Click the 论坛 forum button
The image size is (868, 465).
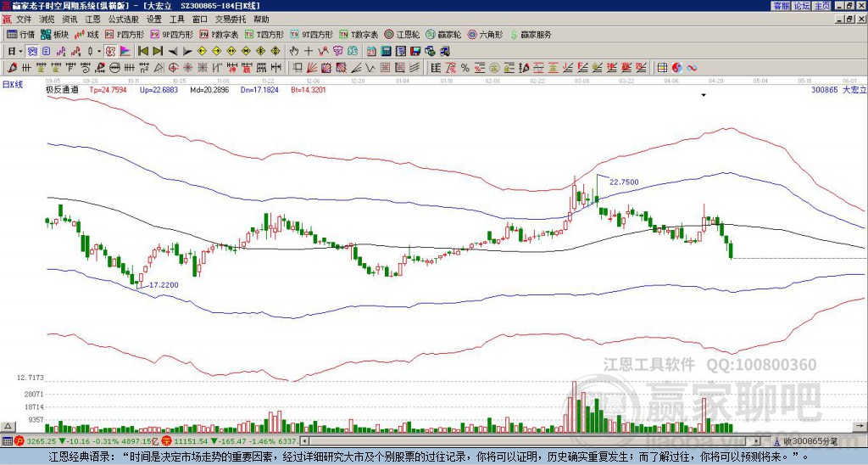pyautogui.click(x=801, y=6)
